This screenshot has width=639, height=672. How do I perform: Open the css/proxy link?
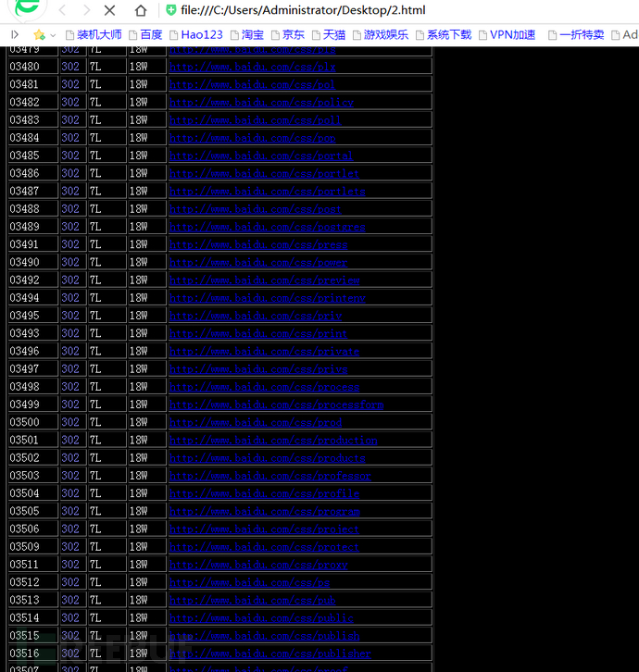(x=258, y=565)
